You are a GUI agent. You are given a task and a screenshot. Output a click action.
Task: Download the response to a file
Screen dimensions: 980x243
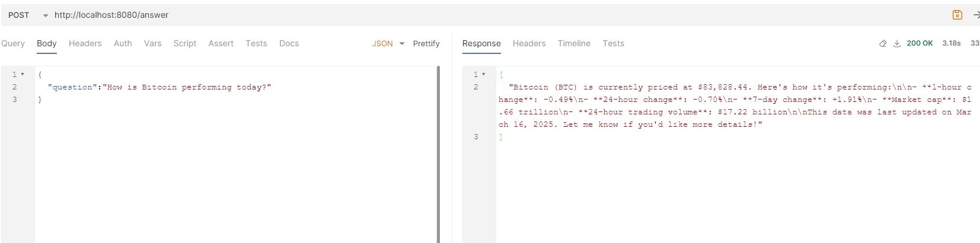click(897, 43)
